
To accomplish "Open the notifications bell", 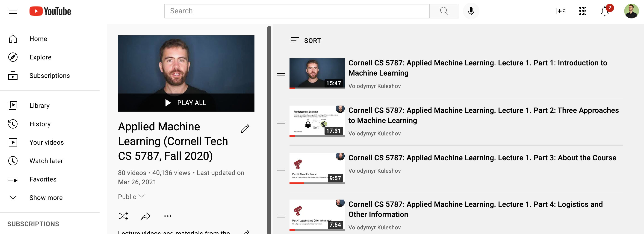I will (605, 11).
